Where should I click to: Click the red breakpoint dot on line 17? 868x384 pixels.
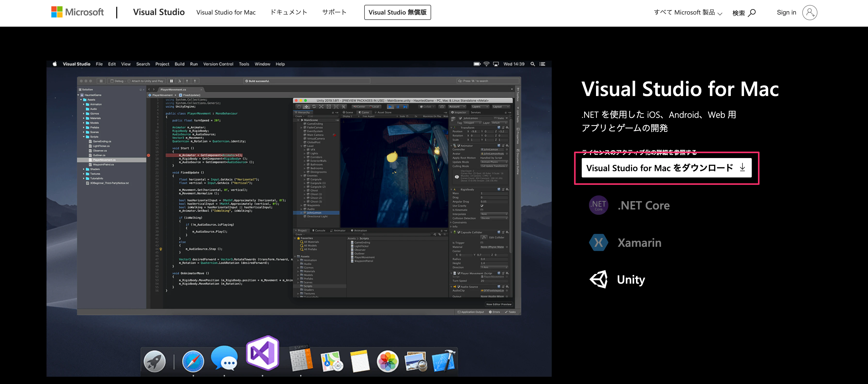point(149,155)
